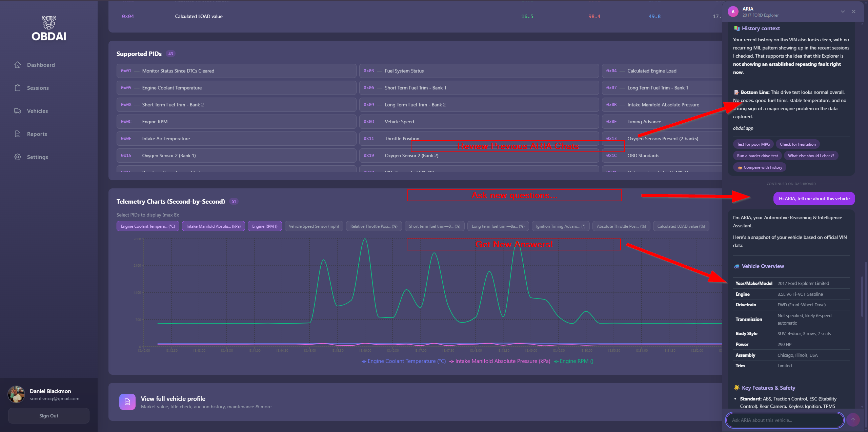Click the ARIA chat scrollbar
This screenshot has height=432, width=868.
(862, 296)
